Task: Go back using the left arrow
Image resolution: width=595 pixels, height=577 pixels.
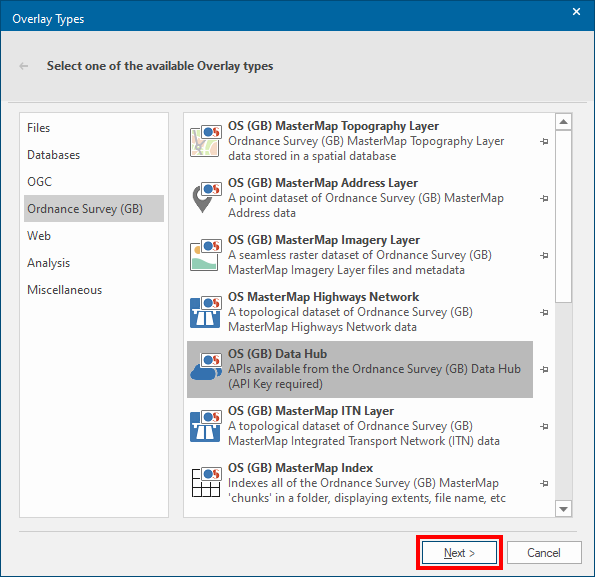Action: (24, 66)
